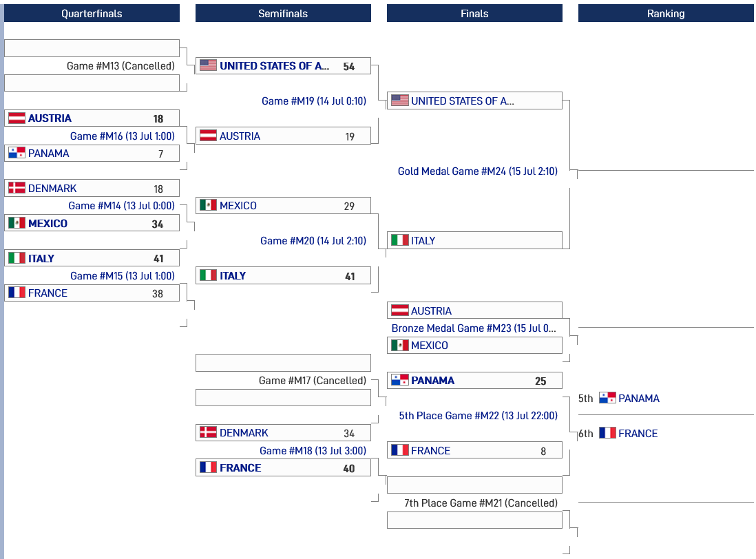The width and height of the screenshot is (756, 559).
Task: Click Italy flag in Finals column
Action: pos(400,240)
